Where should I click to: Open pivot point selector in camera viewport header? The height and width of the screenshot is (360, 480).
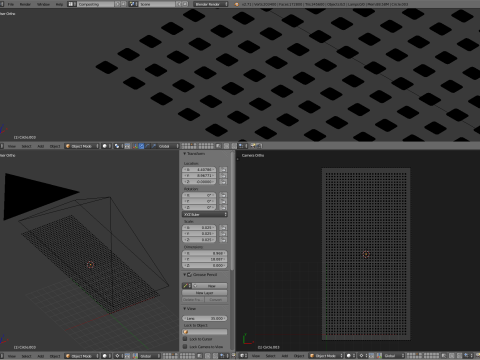[x=363, y=356]
